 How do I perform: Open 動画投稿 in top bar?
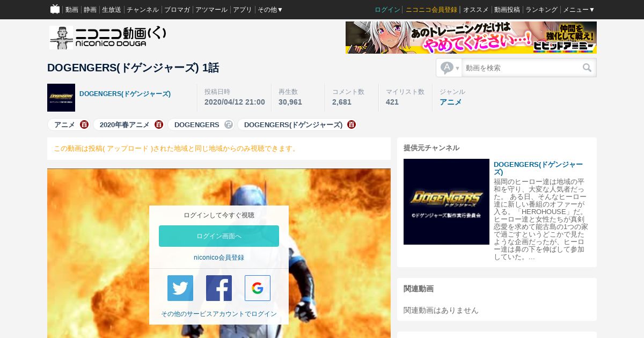[507, 10]
